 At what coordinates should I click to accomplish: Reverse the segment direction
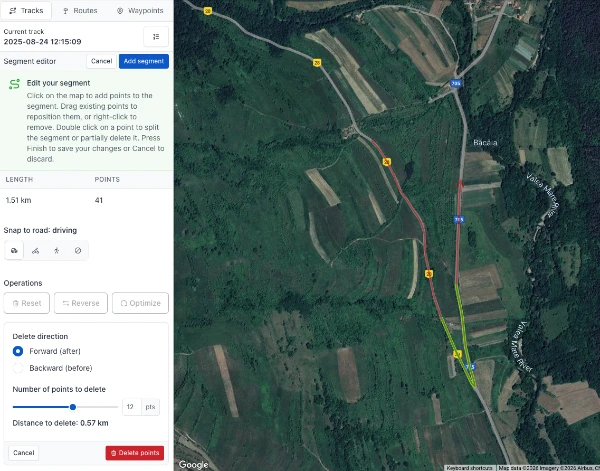click(x=81, y=303)
